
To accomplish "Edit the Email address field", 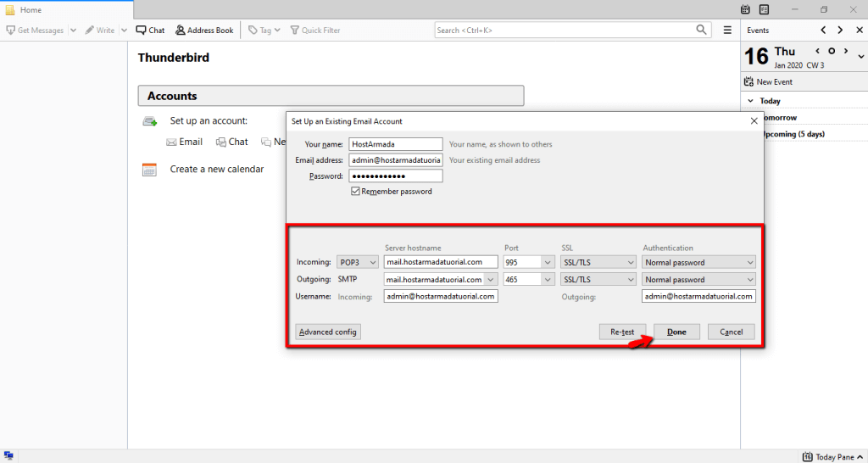I will [396, 160].
